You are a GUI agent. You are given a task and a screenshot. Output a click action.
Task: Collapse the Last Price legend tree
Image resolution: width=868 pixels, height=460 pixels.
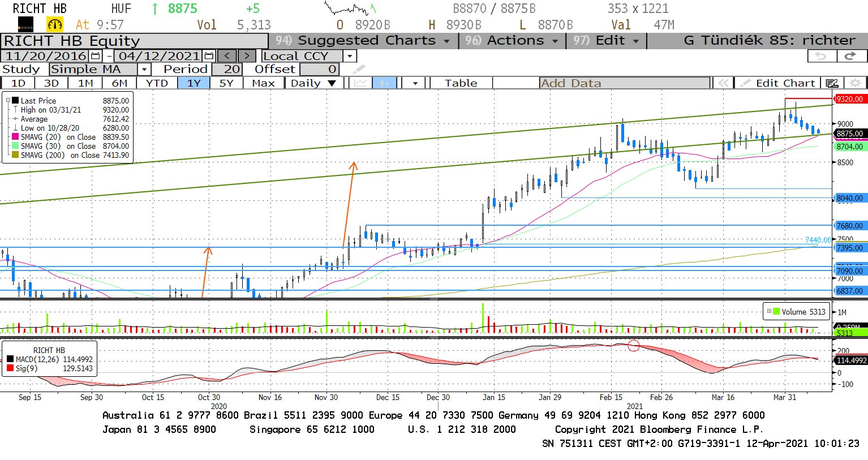pos(8,101)
